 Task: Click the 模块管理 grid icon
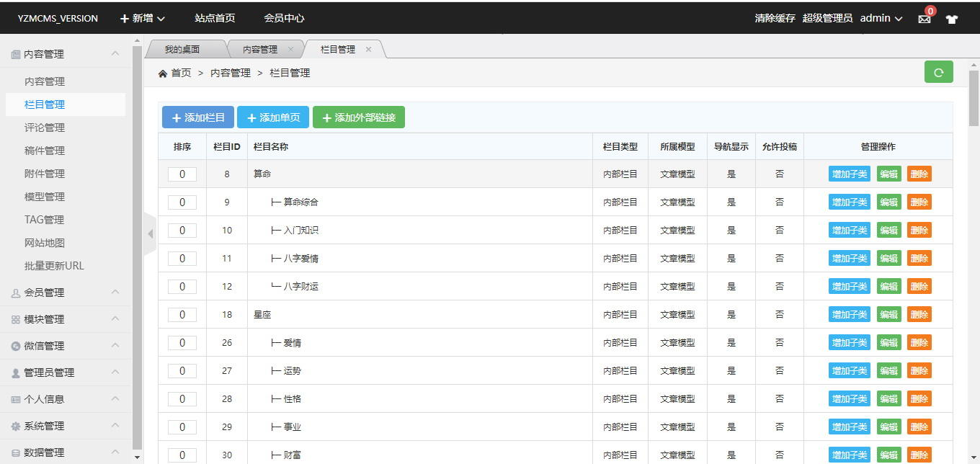[x=16, y=319]
